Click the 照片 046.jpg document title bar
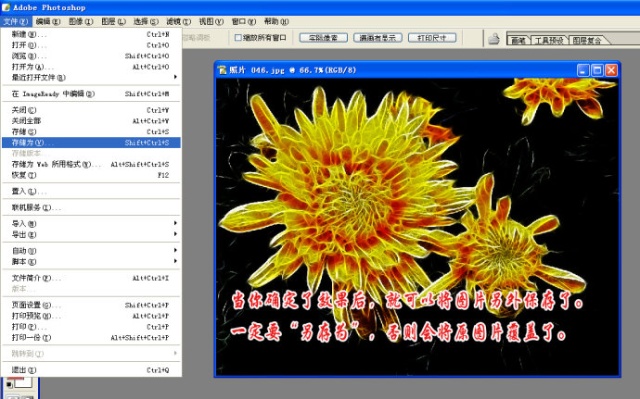Image resolution: width=640 pixels, height=399 pixels. tap(417, 70)
